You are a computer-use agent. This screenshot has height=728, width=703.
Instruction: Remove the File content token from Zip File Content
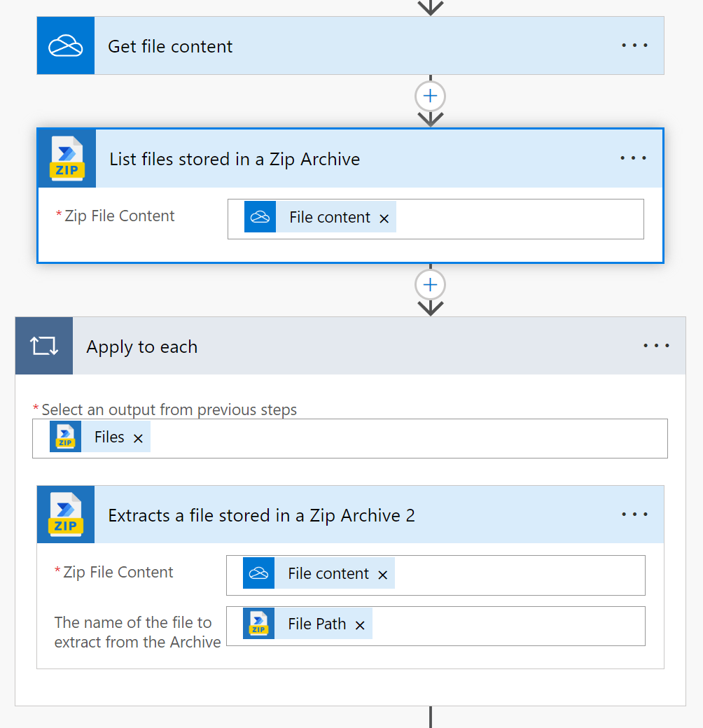[x=384, y=217]
